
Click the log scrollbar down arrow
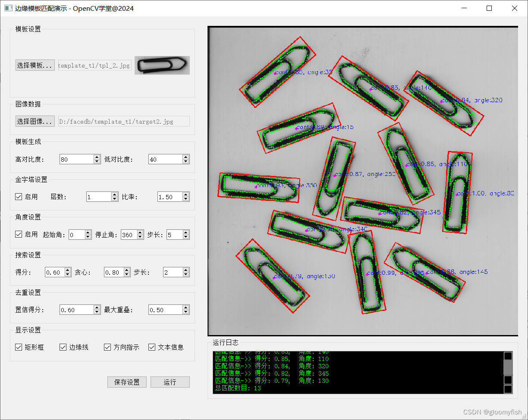(x=508, y=389)
